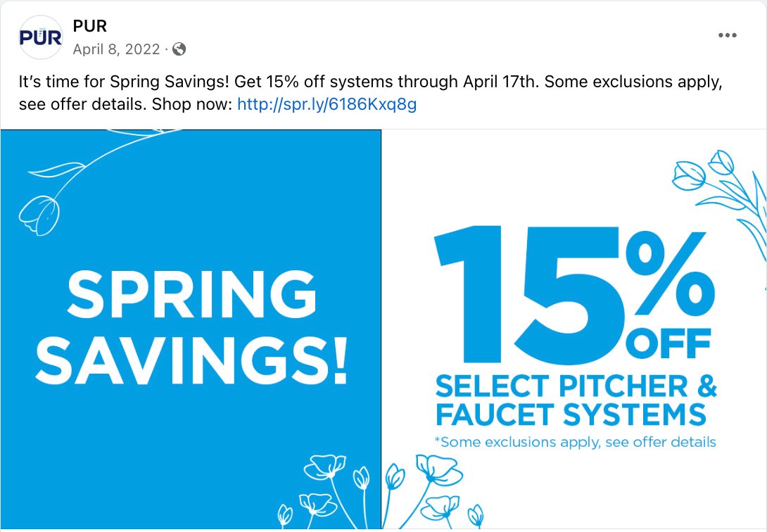Click the PUR profile logo avatar

click(x=40, y=37)
